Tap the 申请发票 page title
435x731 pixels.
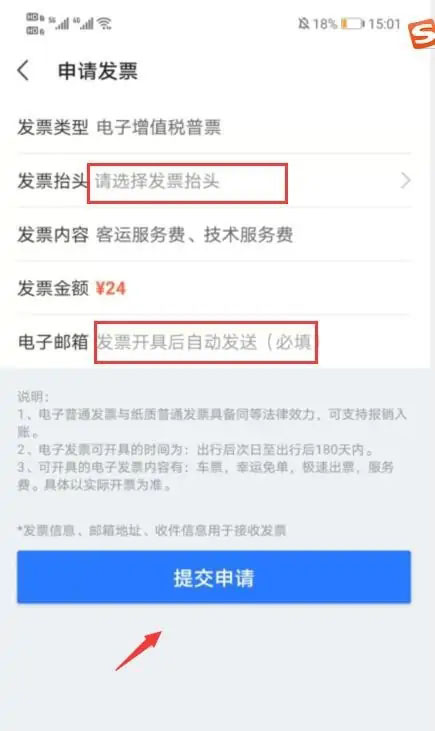(98, 71)
